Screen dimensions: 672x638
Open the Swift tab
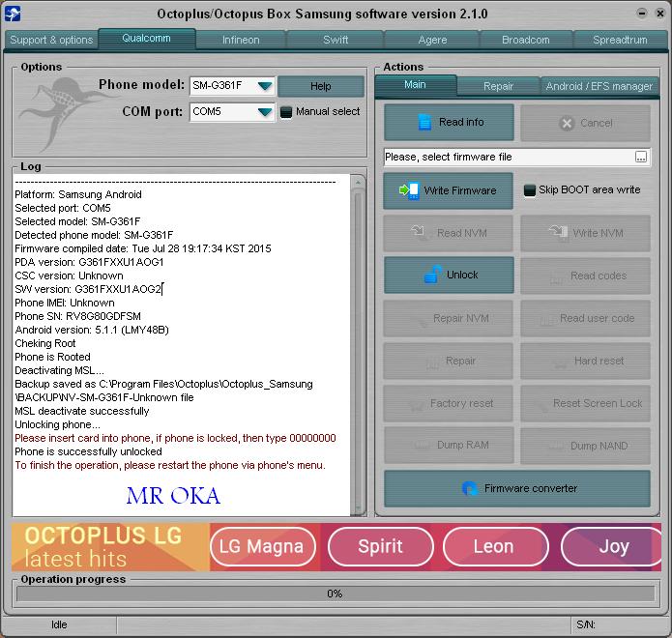(336, 40)
